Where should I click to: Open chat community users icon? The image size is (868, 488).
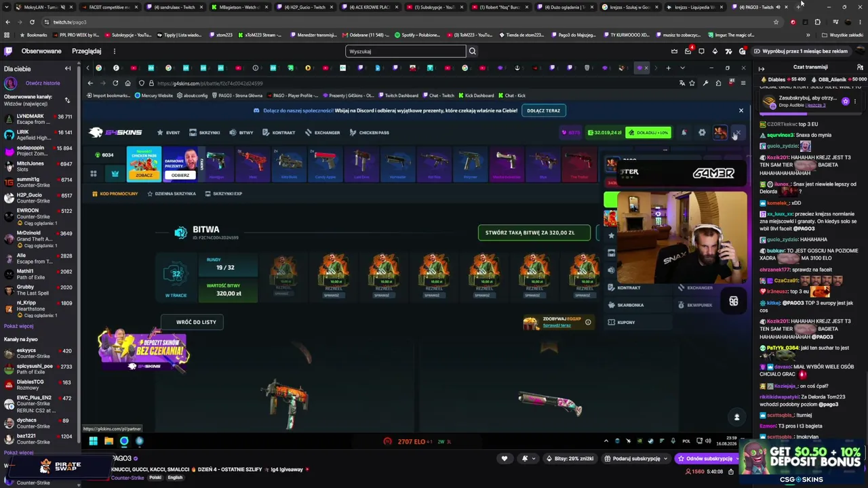(x=860, y=68)
